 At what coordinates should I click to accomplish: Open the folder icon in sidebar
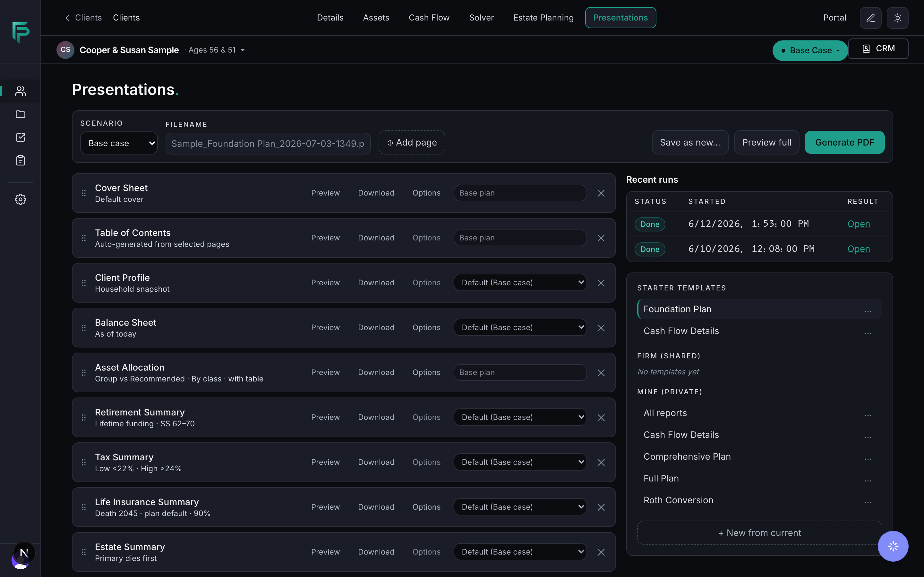point(20,114)
